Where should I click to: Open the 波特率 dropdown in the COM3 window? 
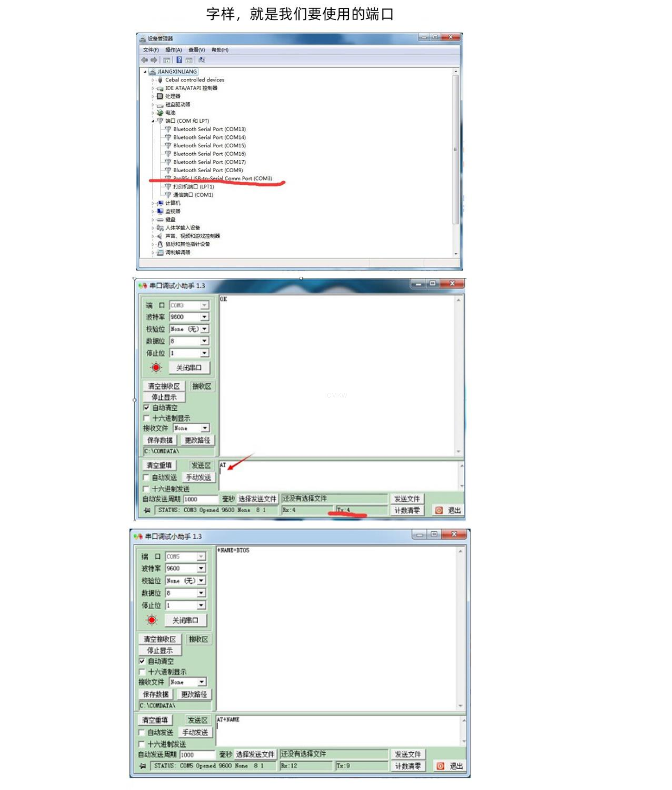(205, 317)
